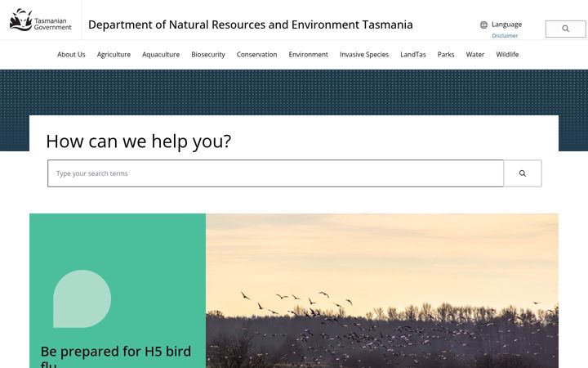Open the Biosecurity menu
This screenshot has height=368, width=588.
pos(208,55)
